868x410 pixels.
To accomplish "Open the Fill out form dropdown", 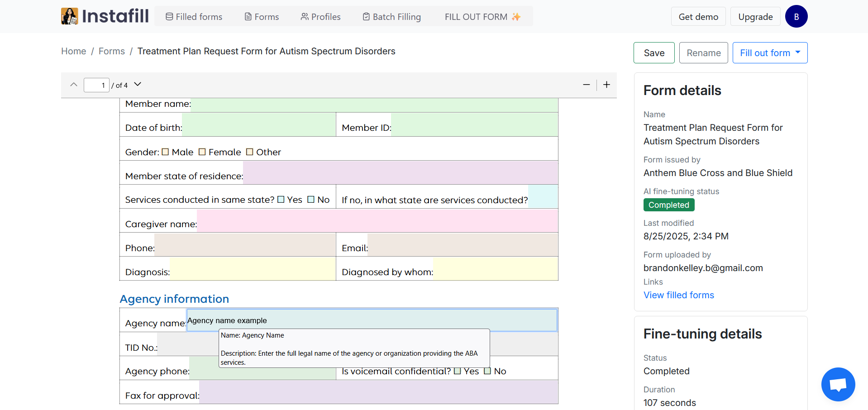I will [x=769, y=52].
